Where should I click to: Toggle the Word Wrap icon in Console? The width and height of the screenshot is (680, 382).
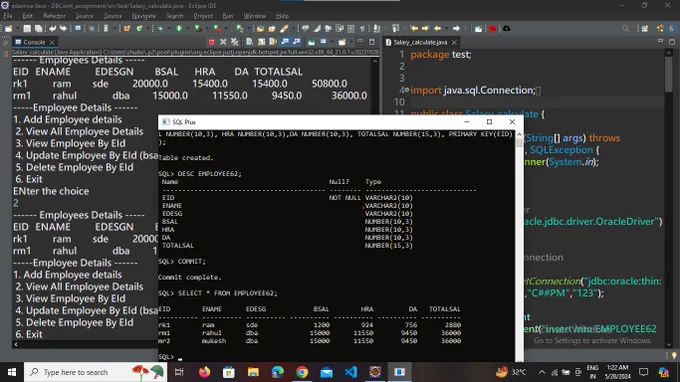click(x=273, y=42)
